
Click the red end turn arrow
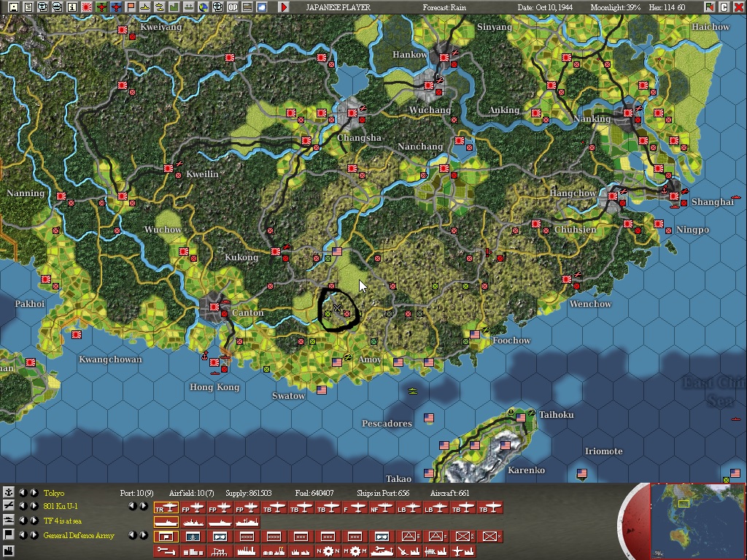pyautogui.click(x=284, y=7)
